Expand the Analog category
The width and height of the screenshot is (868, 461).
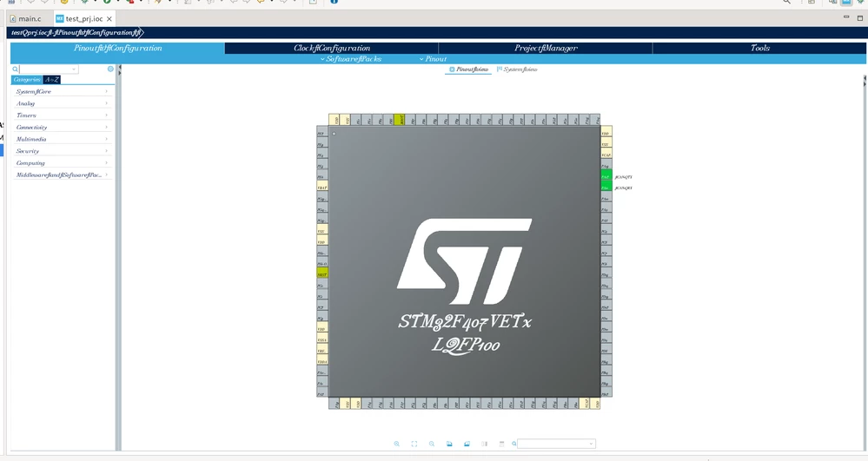click(62, 103)
